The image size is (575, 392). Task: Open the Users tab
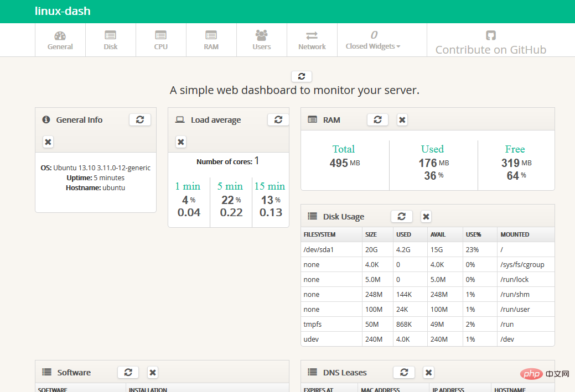pos(261,40)
